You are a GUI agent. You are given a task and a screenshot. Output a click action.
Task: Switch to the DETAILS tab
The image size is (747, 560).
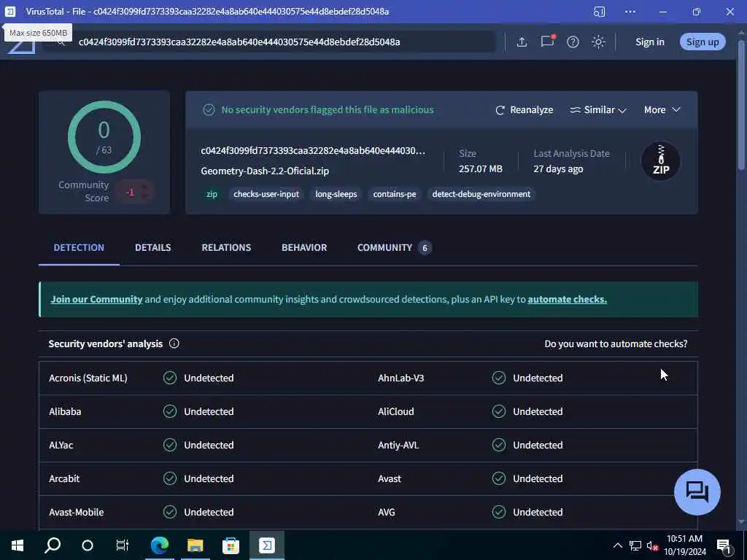[153, 248]
